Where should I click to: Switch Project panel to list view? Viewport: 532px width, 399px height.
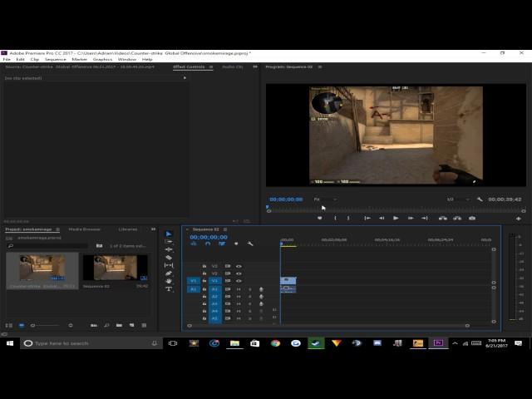tap(9, 325)
